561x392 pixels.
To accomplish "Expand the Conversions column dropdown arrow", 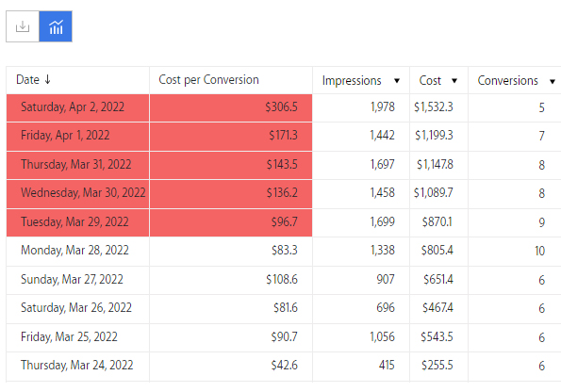I will (553, 82).
